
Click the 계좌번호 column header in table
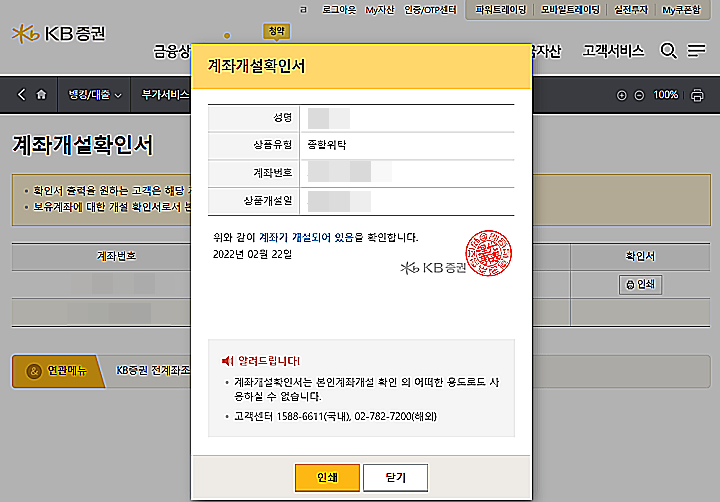(x=116, y=256)
